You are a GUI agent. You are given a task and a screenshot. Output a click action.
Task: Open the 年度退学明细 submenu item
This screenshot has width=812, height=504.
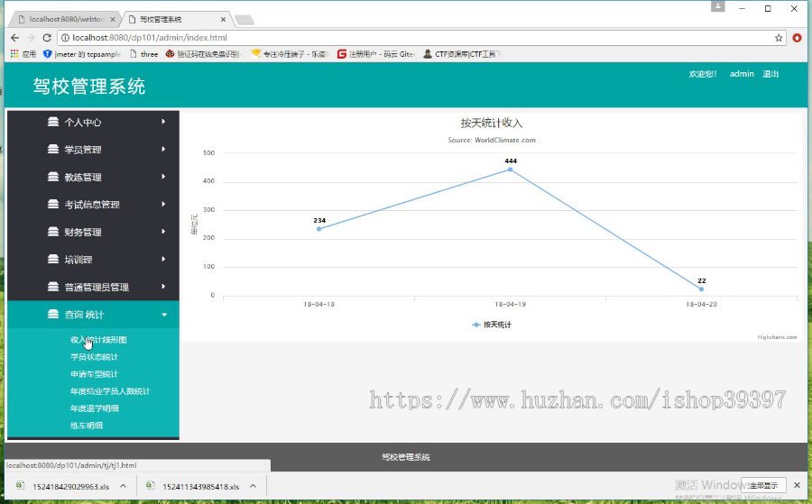94,408
